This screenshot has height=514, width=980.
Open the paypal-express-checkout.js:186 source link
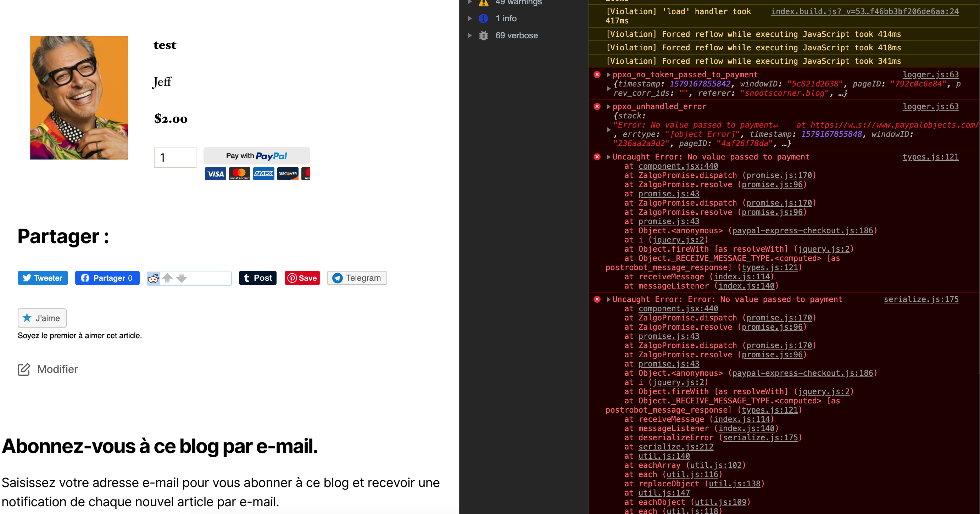tap(802, 230)
